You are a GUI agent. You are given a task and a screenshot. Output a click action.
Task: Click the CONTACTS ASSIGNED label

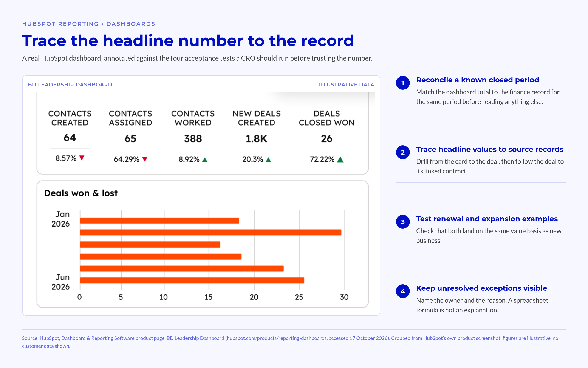(130, 118)
